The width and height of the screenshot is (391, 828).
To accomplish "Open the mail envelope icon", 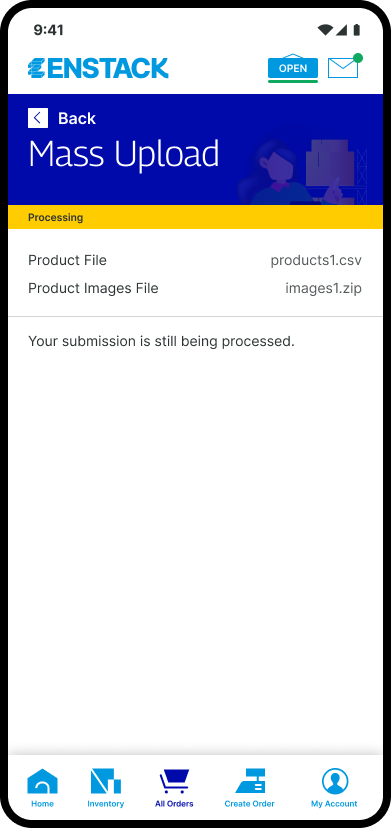I will click(x=343, y=68).
